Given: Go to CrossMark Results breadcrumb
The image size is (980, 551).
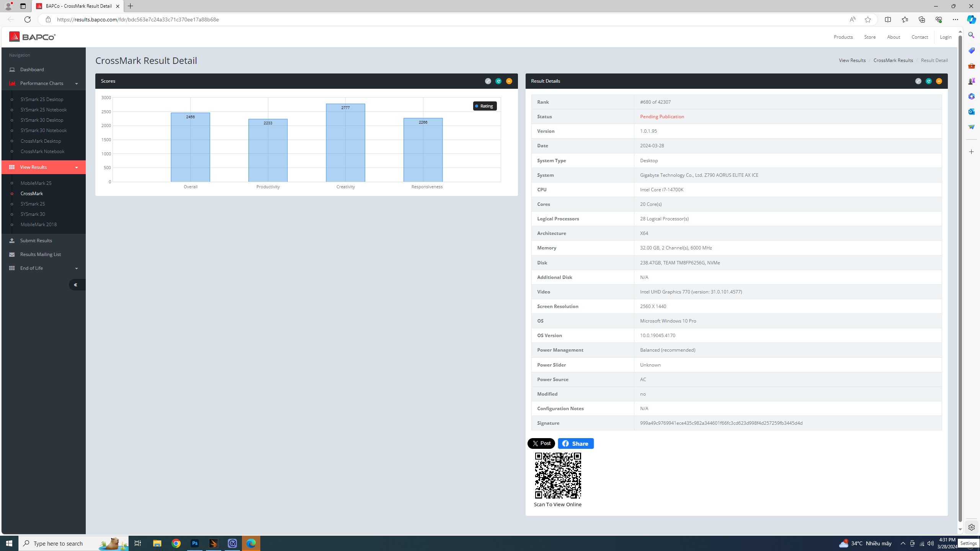Looking at the screenshot, I should click(x=893, y=60).
